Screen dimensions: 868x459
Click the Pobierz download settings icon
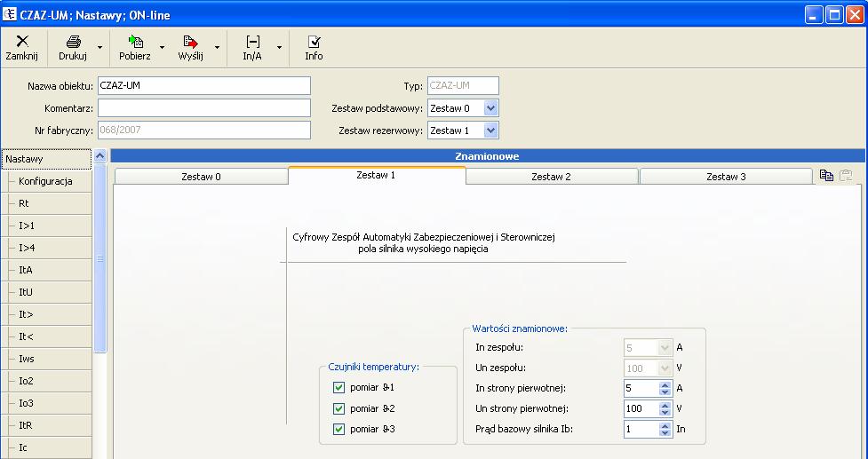[136, 42]
